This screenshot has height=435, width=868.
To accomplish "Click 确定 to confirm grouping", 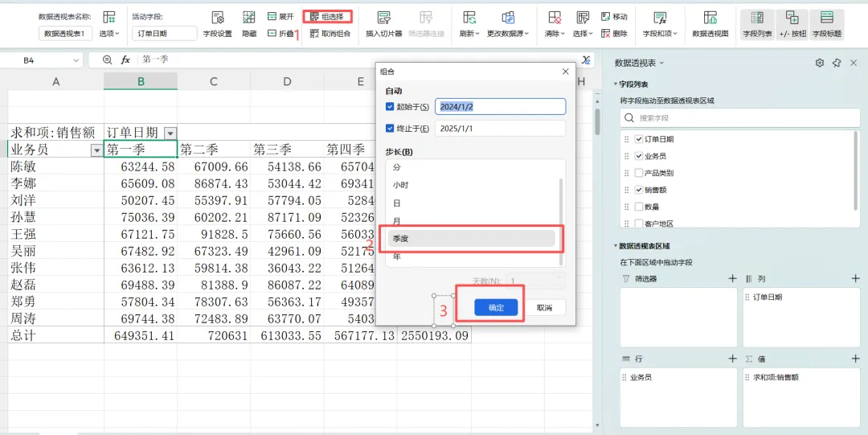I will (x=496, y=307).
